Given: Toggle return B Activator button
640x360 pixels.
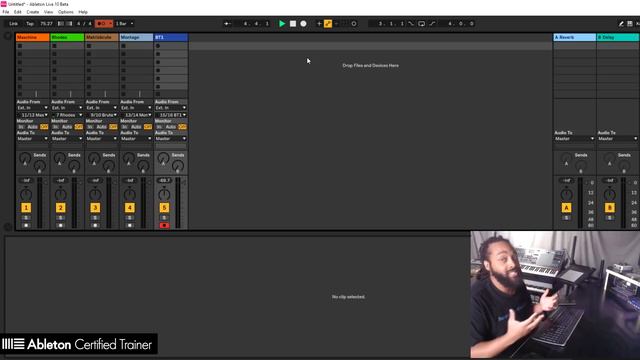Looking at the screenshot, I should pyautogui.click(x=609, y=208).
